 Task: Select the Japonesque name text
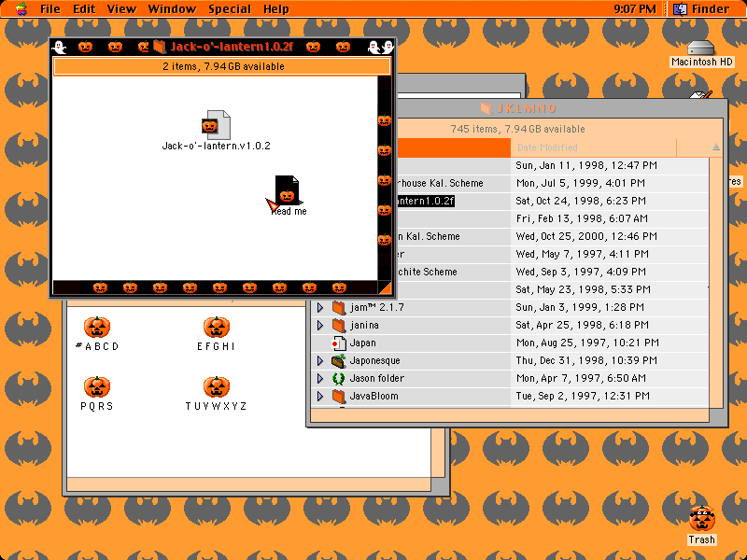375,361
